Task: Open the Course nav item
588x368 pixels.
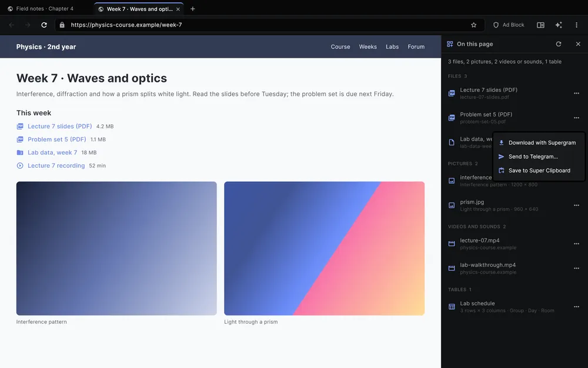Action: pos(340,47)
